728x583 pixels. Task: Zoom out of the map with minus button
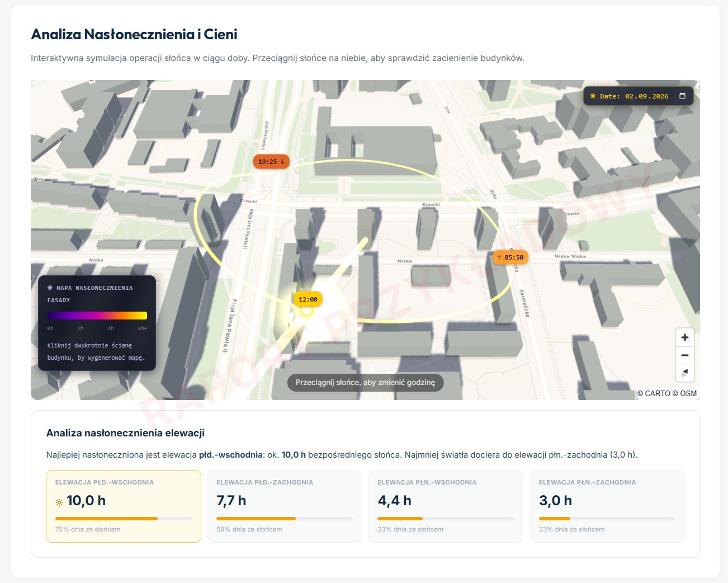click(x=685, y=355)
